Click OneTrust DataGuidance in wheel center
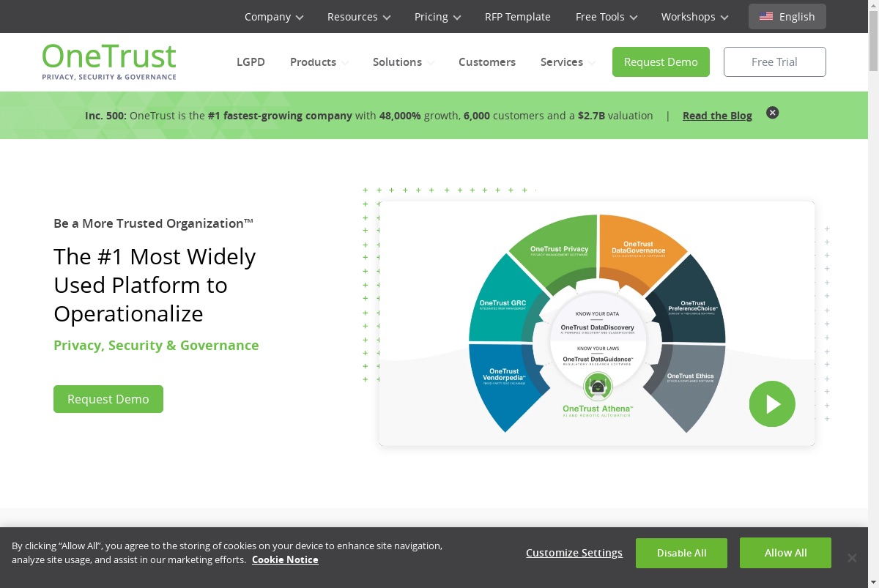The width and height of the screenshot is (879, 588). [598, 360]
